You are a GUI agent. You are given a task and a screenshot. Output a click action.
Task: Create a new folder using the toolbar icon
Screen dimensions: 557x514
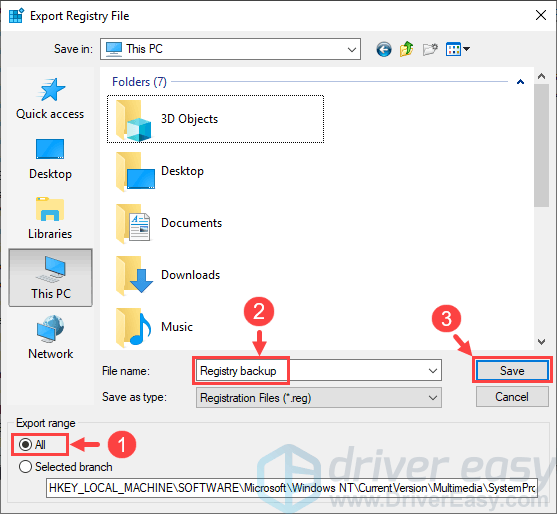tap(430, 49)
